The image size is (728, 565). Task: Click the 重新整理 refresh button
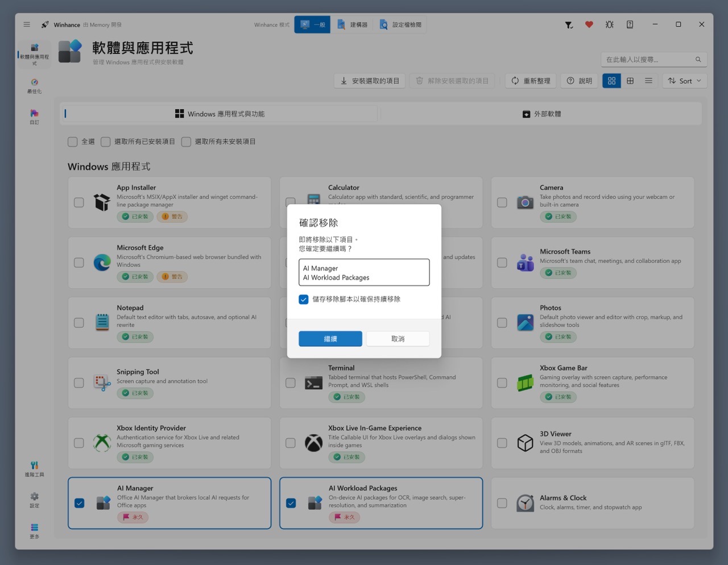coord(531,81)
